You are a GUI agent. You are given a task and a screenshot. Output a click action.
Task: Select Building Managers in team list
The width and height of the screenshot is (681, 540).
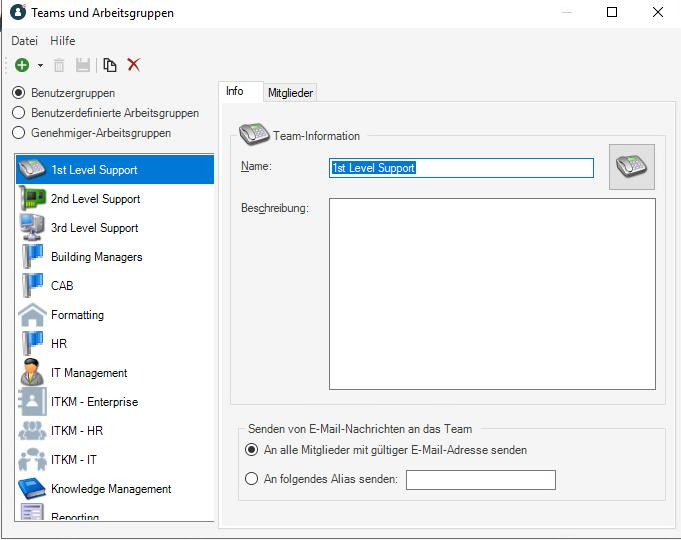pos(115,256)
